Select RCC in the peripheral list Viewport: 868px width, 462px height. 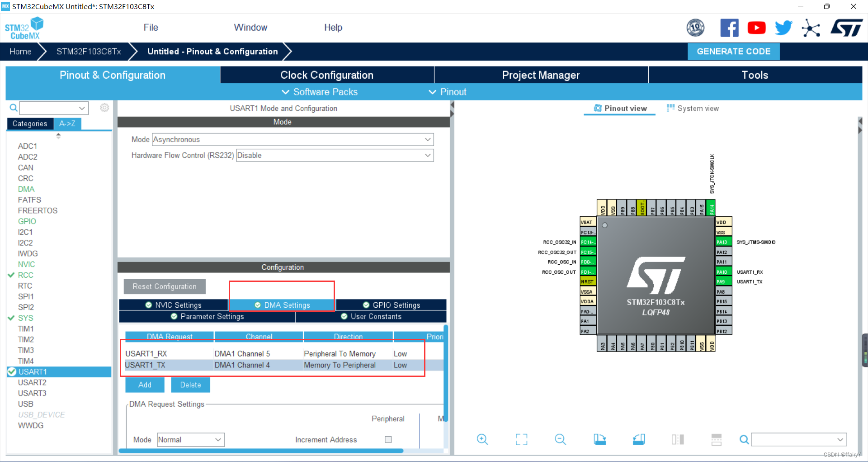click(25, 275)
